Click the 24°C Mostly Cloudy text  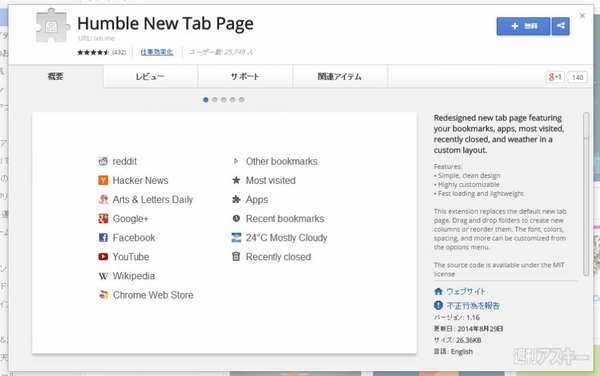pyautogui.click(x=286, y=238)
